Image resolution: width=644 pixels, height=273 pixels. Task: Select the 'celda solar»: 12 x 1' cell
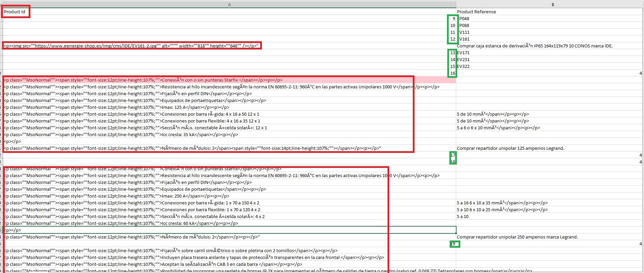coord(229,128)
